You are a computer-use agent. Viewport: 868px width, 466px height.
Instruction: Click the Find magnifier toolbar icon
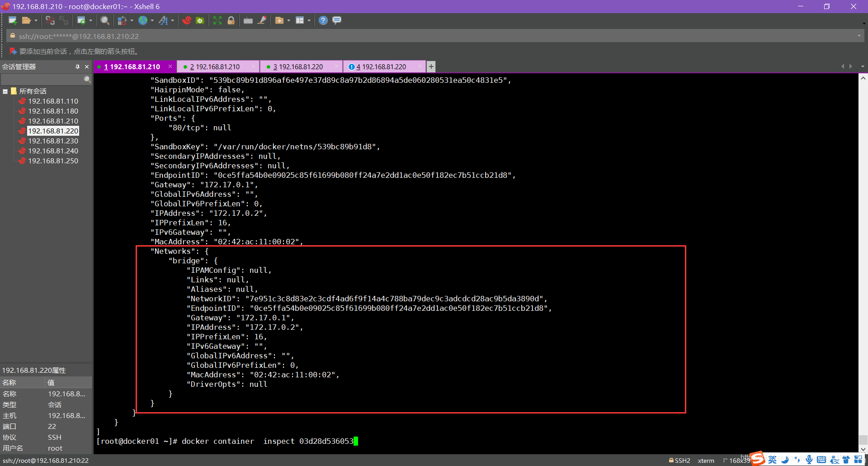pos(105,20)
